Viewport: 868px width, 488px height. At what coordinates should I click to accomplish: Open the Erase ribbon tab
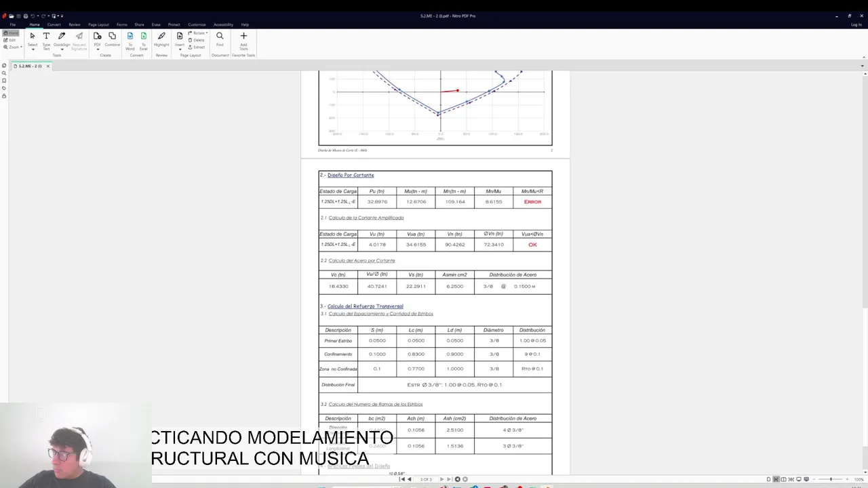coord(156,24)
